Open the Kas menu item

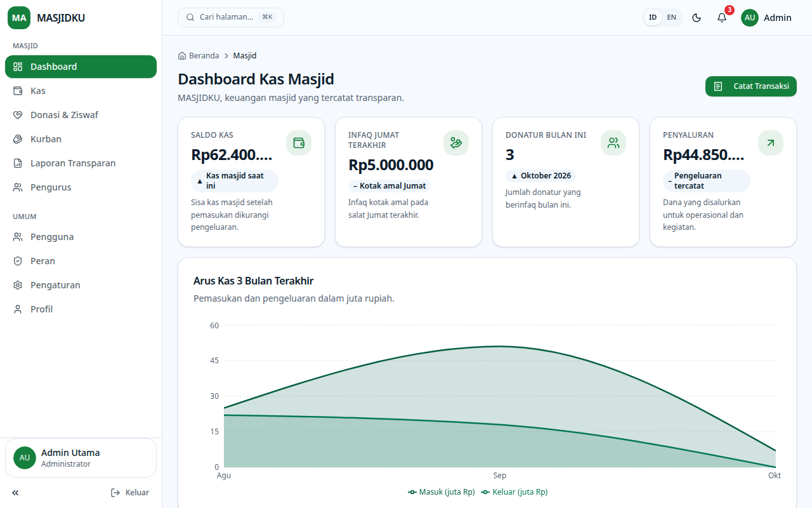coord(81,91)
